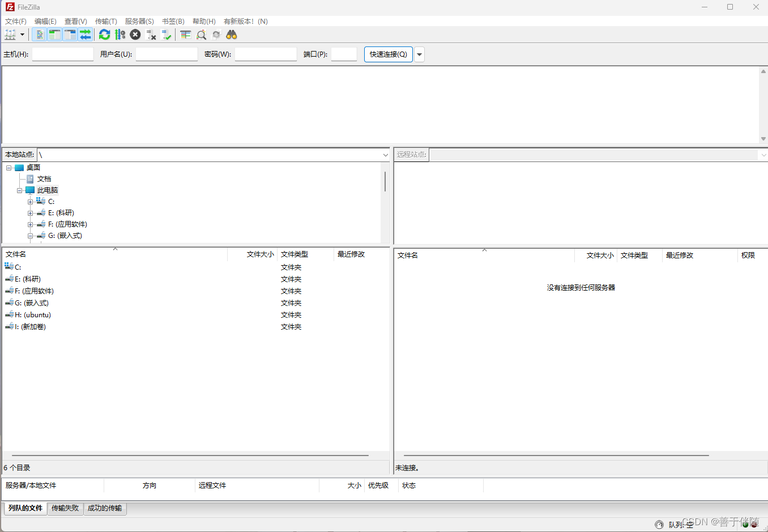
Task: Select H: (ubuntu) row in file list
Action: pos(195,315)
